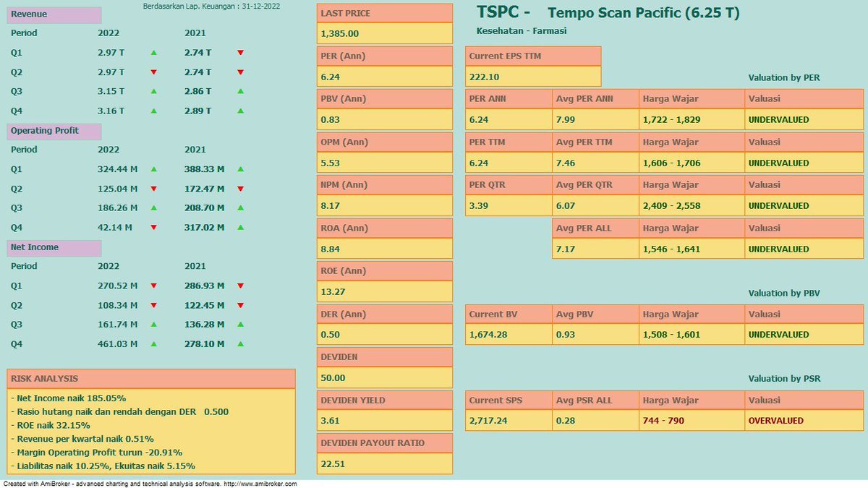Image resolution: width=868 pixels, height=488 pixels.
Task: Click the DEVIDEN PAYOUT RATIO value 22.51
Action: tap(385, 463)
